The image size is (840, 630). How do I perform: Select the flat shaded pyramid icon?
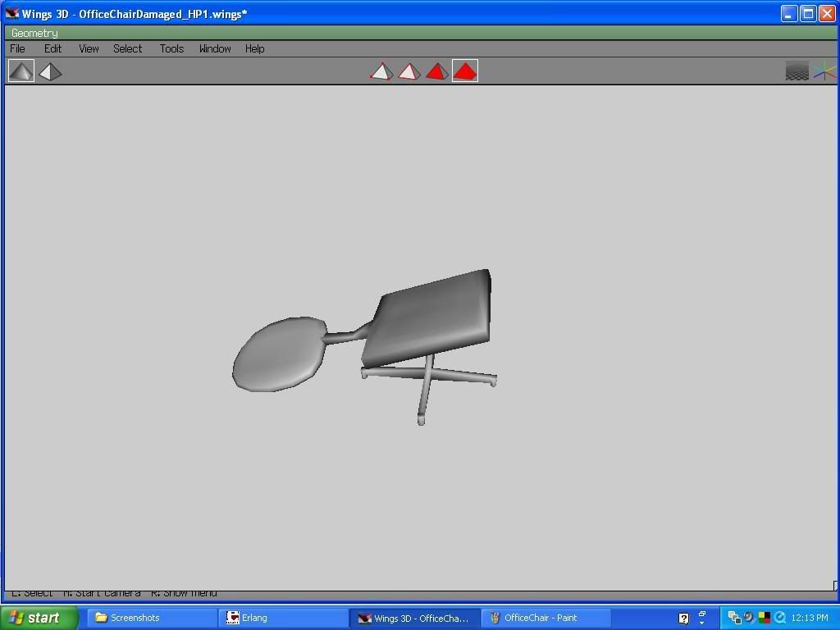tap(49, 71)
